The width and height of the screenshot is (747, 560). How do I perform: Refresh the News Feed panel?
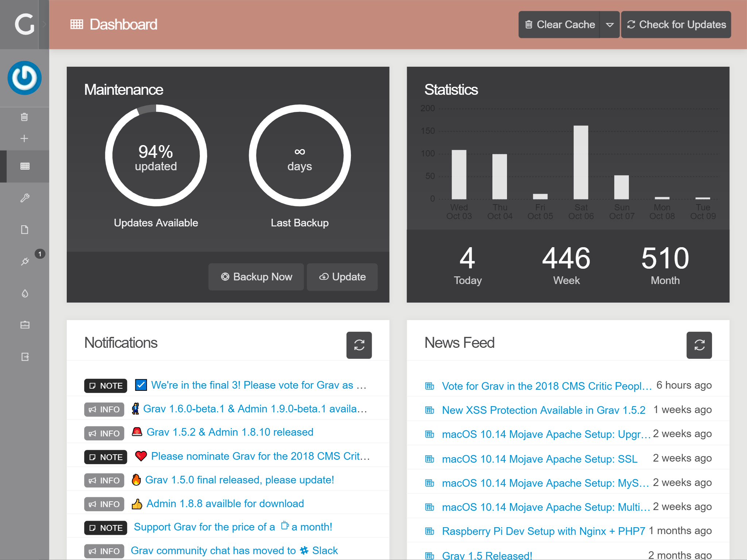(699, 345)
